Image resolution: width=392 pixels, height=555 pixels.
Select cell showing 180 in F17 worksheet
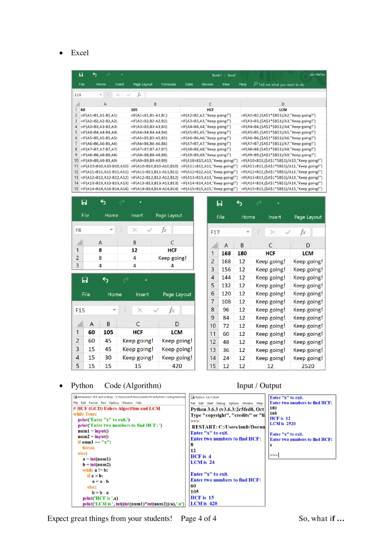pyautogui.click(x=242, y=253)
